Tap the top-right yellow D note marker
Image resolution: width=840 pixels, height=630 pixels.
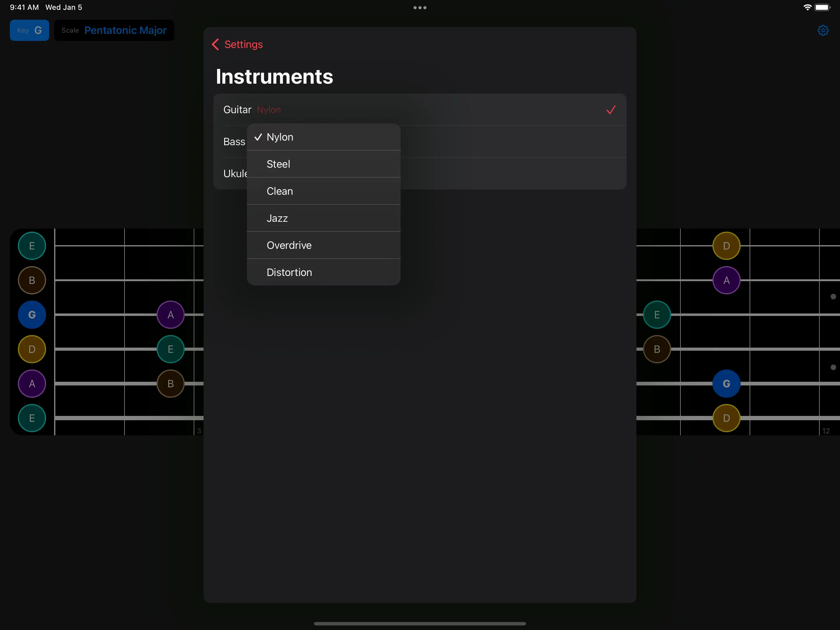[x=726, y=246]
